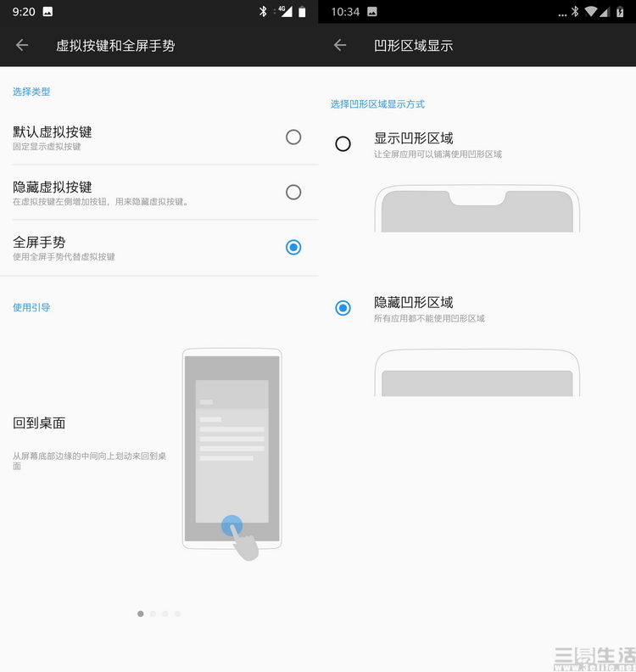This screenshot has height=672, width=636.
Task: Choose the 全屏手势 radio option
Action: tap(293, 247)
